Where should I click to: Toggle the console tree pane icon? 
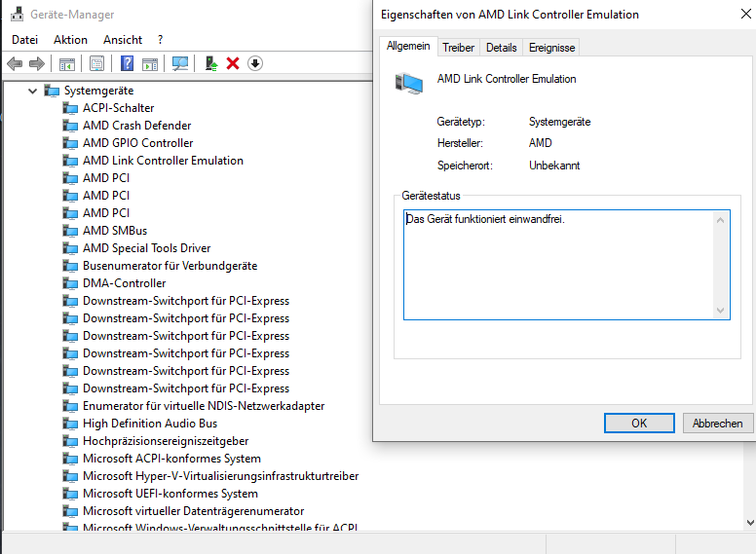click(67, 63)
